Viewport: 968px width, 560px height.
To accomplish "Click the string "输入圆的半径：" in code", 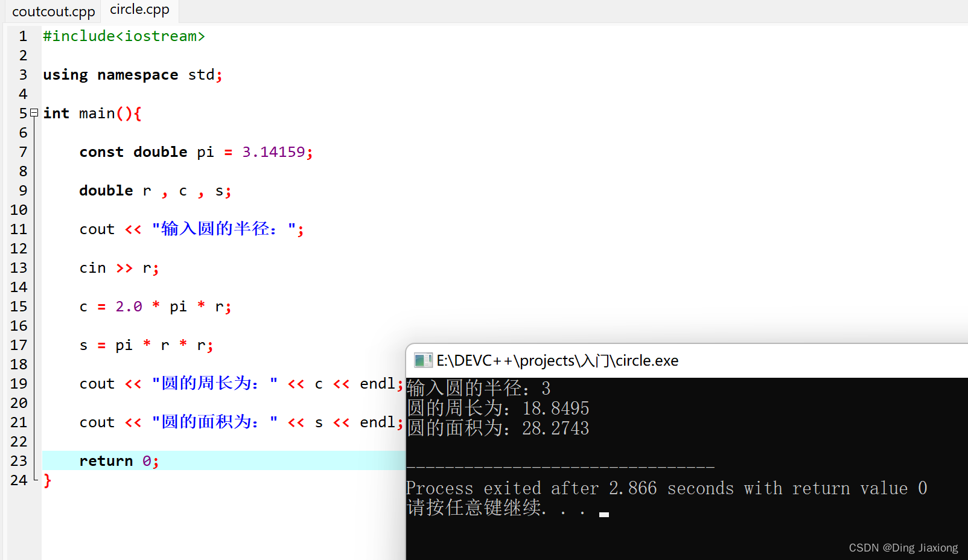I will tap(224, 229).
